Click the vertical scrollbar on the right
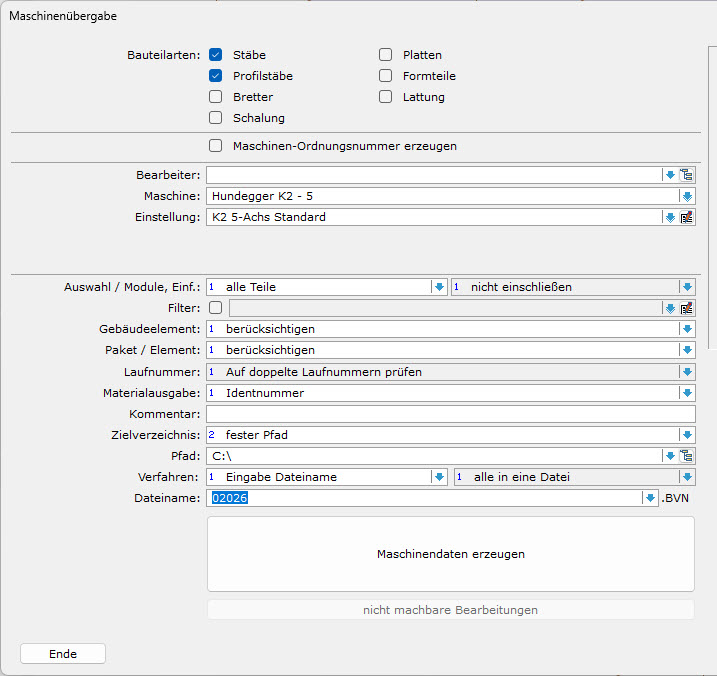This screenshot has height=676, width=717. pos(711,200)
